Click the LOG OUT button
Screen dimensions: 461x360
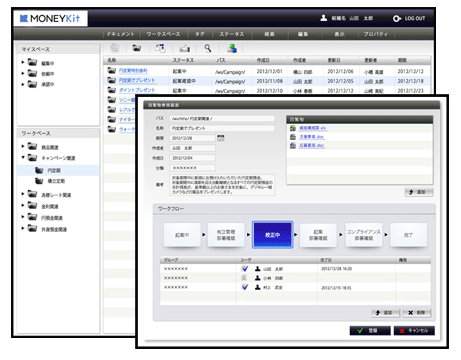click(x=409, y=18)
